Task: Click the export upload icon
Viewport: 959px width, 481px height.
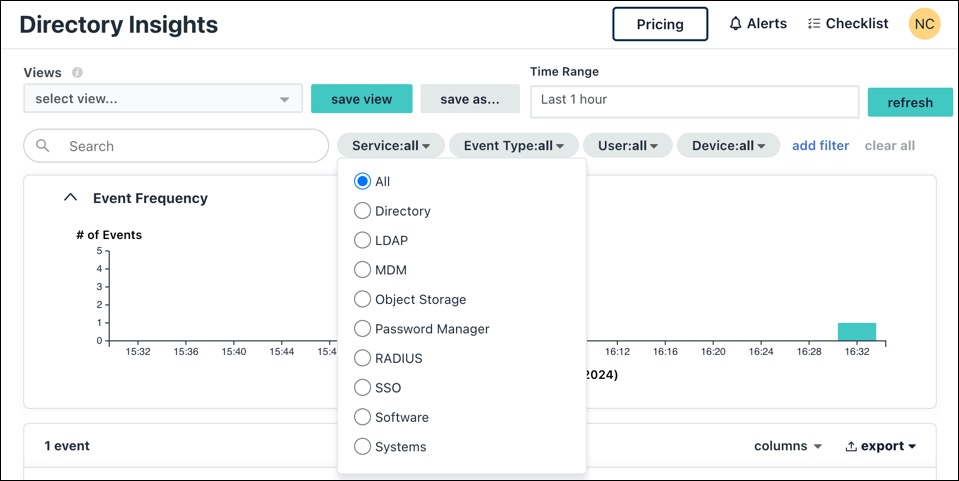Action: coord(851,447)
